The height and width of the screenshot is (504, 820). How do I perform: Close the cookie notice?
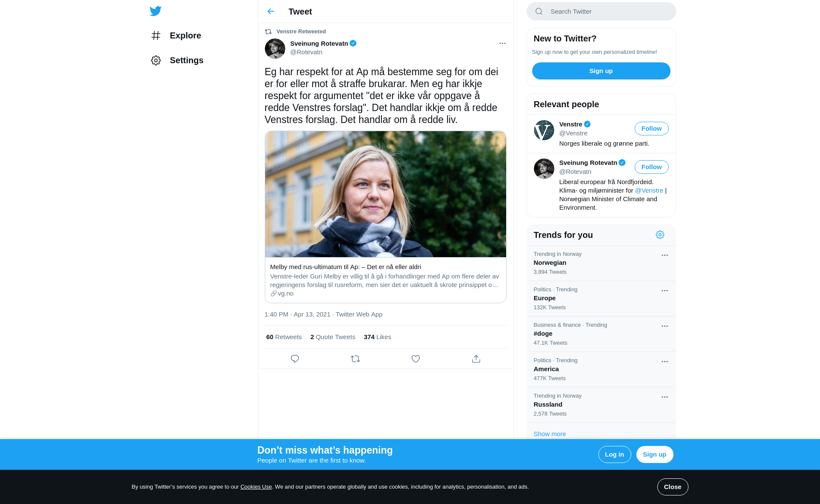[672, 487]
